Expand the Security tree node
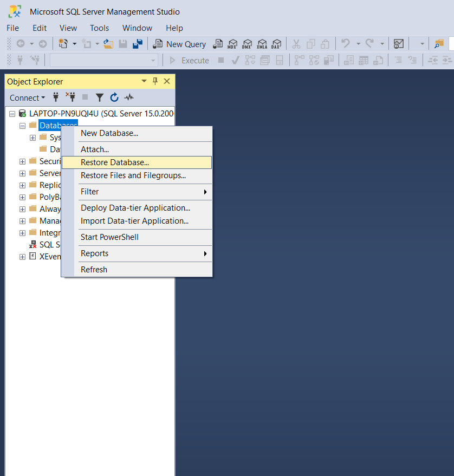 coord(22,161)
